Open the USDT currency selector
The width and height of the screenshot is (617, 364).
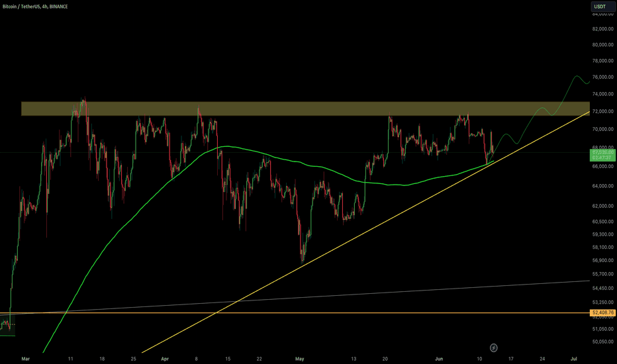tap(602, 7)
